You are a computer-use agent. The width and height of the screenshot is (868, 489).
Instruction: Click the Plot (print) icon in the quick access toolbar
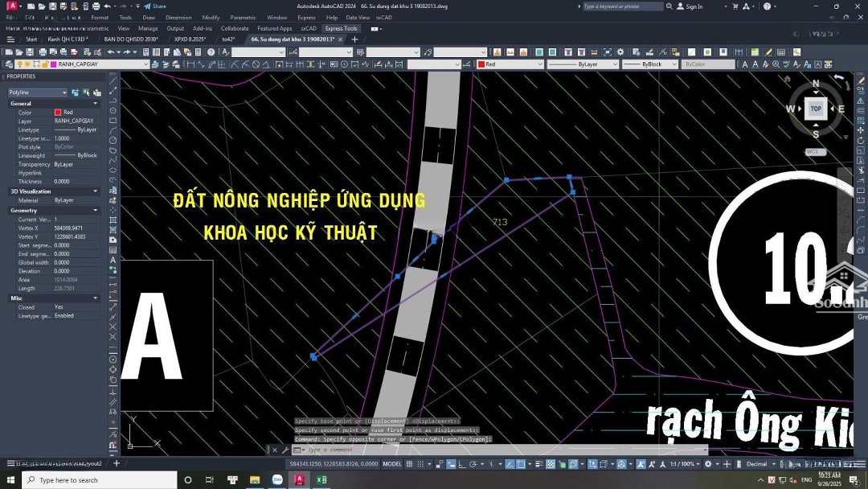[x=96, y=6]
